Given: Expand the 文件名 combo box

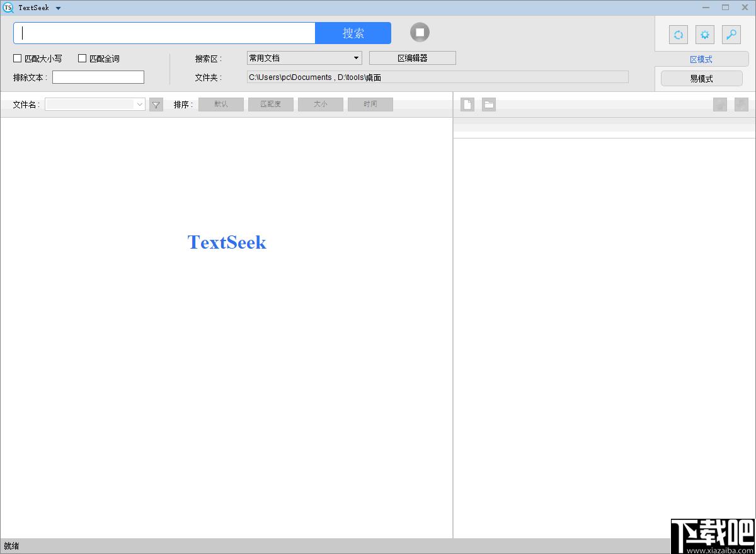Looking at the screenshot, I should coord(95,105).
